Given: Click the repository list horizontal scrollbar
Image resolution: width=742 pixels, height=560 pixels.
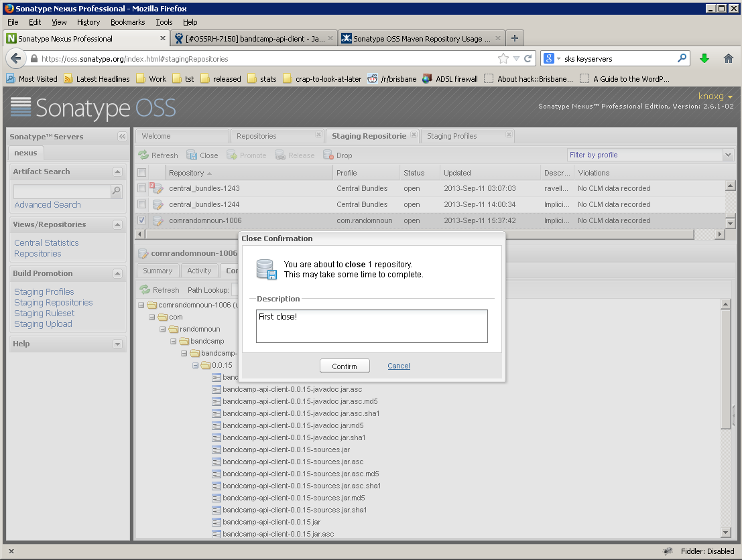Looking at the screenshot, I should click(x=420, y=234).
